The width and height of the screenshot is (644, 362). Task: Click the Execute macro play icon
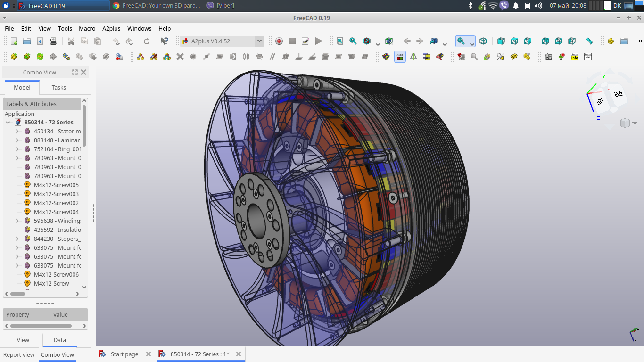[x=319, y=41]
